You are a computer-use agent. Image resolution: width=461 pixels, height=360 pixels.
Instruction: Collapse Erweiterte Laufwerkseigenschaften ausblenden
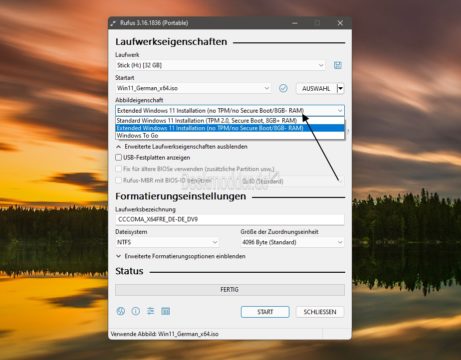(181, 147)
